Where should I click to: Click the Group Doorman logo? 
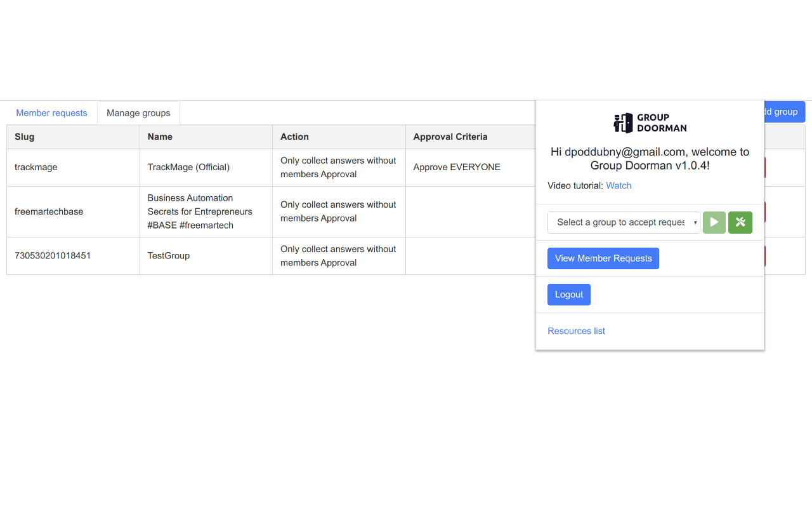click(x=650, y=123)
